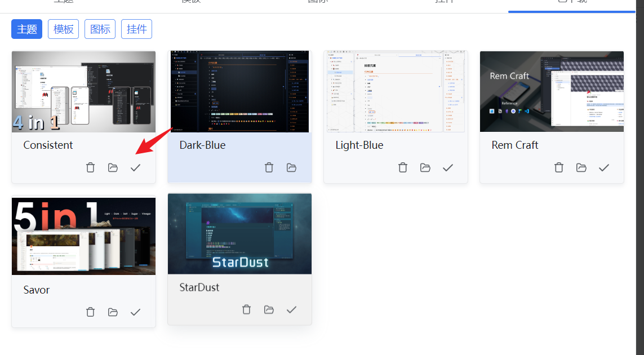Screen dimensions: 644x355
Task: Show downloaded 挂件 widgets
Action: tap(137, 29)
